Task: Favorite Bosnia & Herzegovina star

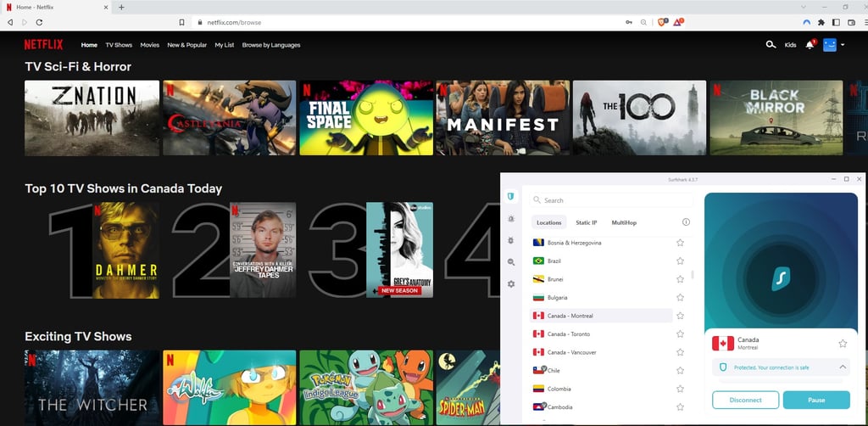Action: [681, 243]
